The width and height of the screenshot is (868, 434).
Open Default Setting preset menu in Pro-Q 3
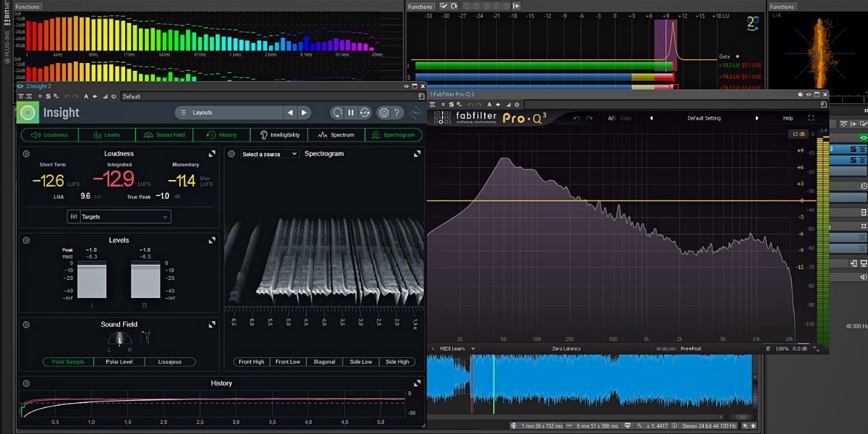[704, 118]
